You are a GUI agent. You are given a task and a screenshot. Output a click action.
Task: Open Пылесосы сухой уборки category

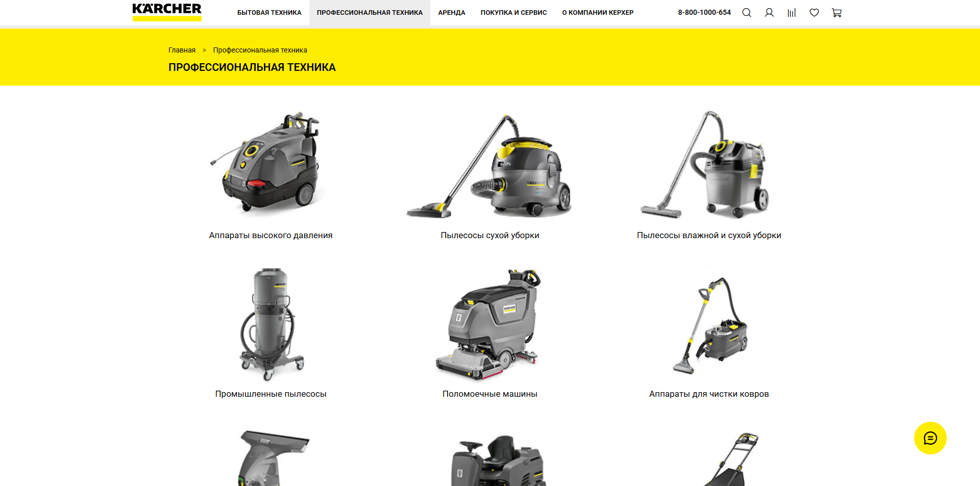(490, 235)
